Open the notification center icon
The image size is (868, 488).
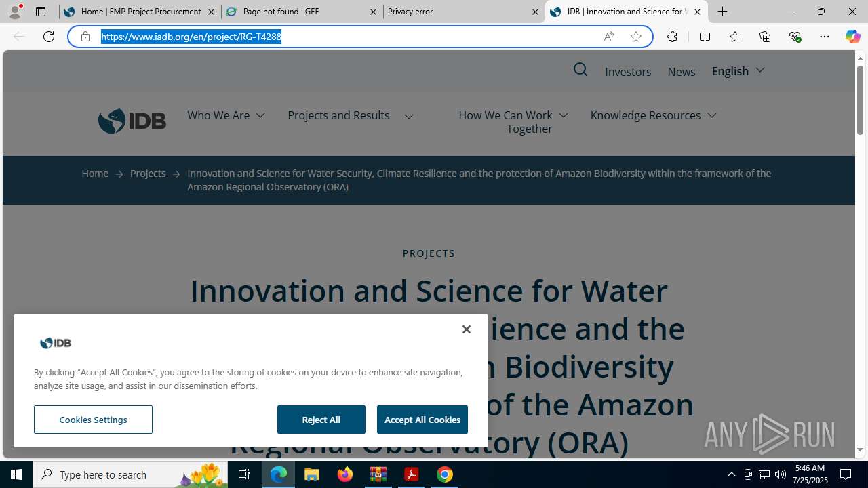click(x=846, y=474)
